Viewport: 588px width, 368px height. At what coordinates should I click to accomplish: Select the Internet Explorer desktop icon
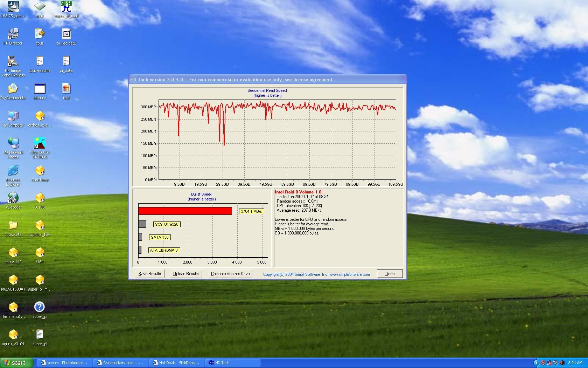pyautogui.click(x=13, y=175)
